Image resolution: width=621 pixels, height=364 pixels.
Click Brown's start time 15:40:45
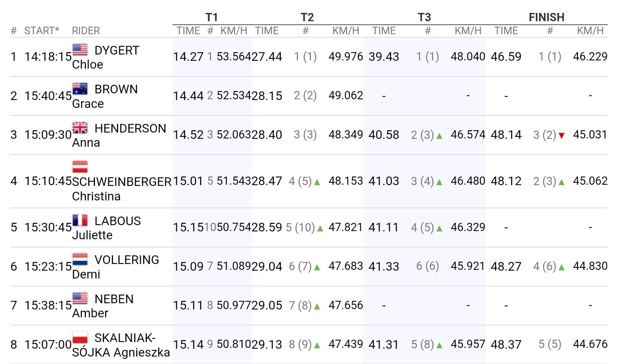(x=48, y=96)
